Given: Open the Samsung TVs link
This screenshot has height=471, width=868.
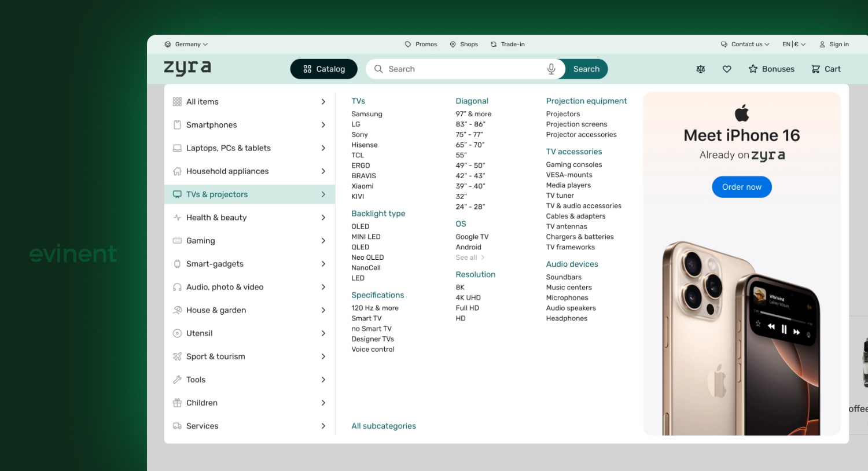Looking at the screenshot, I should [x=367, y=114].
